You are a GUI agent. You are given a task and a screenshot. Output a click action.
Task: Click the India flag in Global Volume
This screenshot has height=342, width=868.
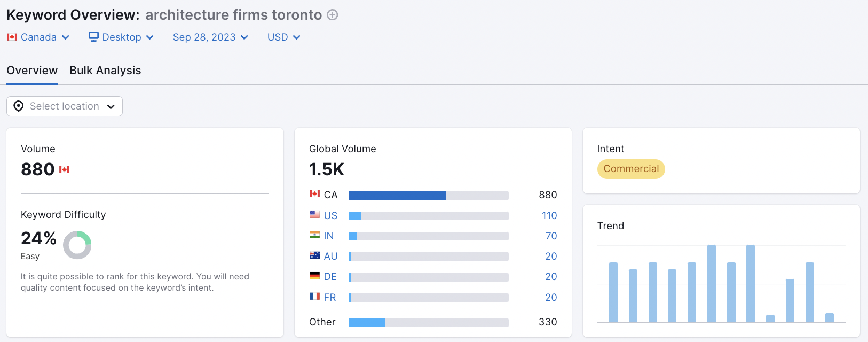(314, 235)
